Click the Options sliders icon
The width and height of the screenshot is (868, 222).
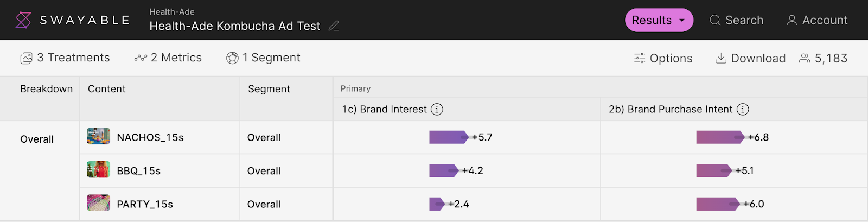tap(640, 58)
